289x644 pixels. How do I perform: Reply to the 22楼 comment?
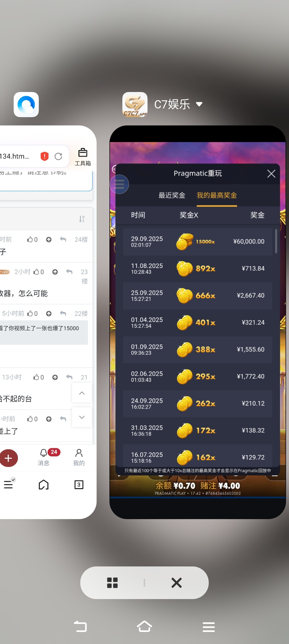(63, 313)
